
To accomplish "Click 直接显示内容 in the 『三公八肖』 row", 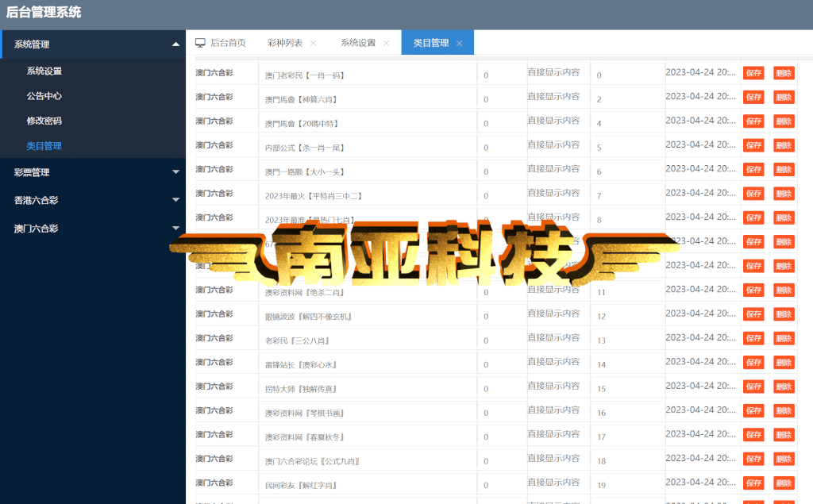I will pyautogui.click(x=553, y=337).
